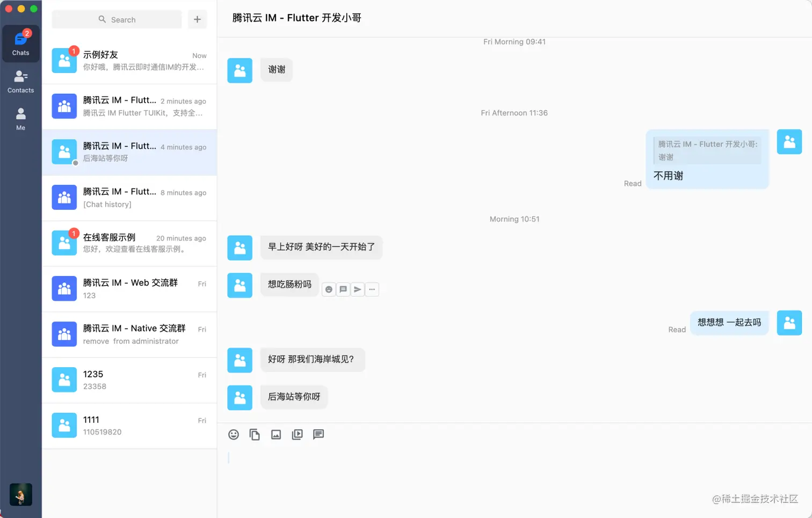This screenshot has width=812, height=518.
Task: Click the emoji picker icon in input toolbar
Action: coord(234,434)
